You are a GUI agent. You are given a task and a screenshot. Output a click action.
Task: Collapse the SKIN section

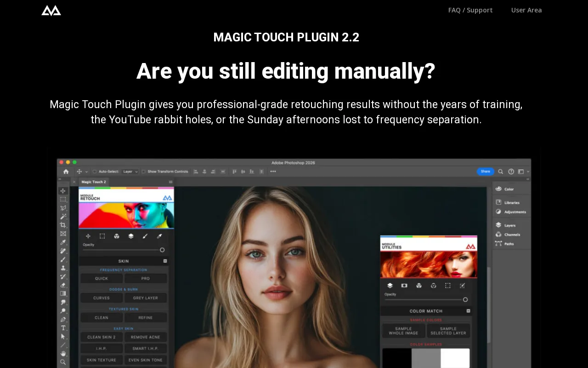165,261
